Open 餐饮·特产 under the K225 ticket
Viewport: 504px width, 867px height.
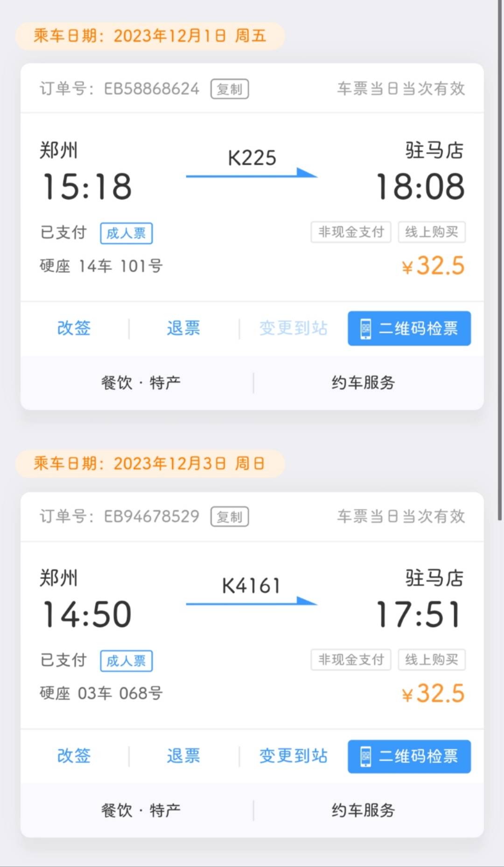[x=140, y=383]
